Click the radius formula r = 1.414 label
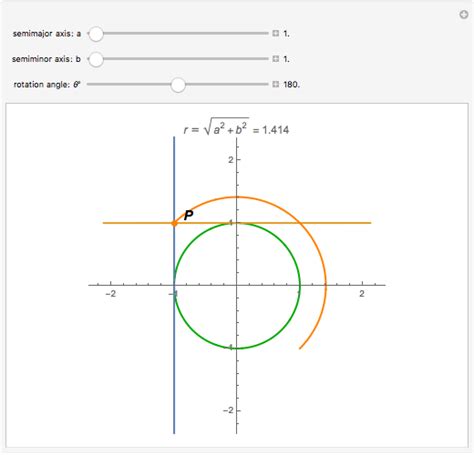 tap(236, 127)
